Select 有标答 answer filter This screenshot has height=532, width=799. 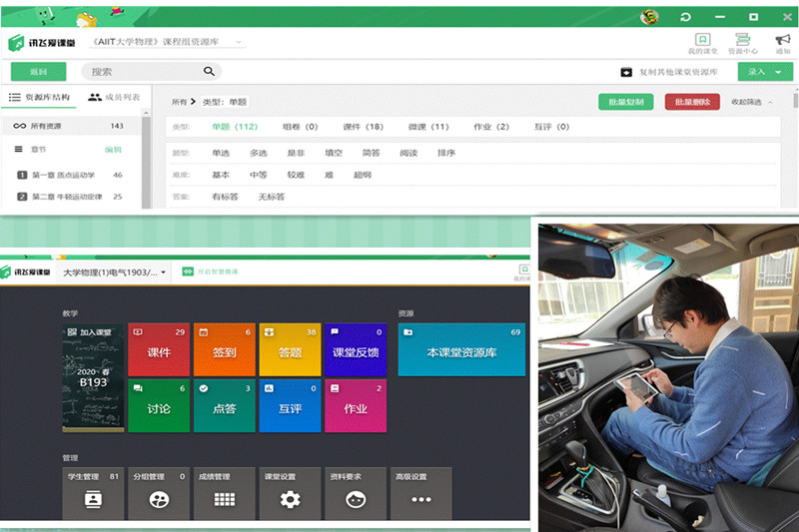[x=226, y=197]
